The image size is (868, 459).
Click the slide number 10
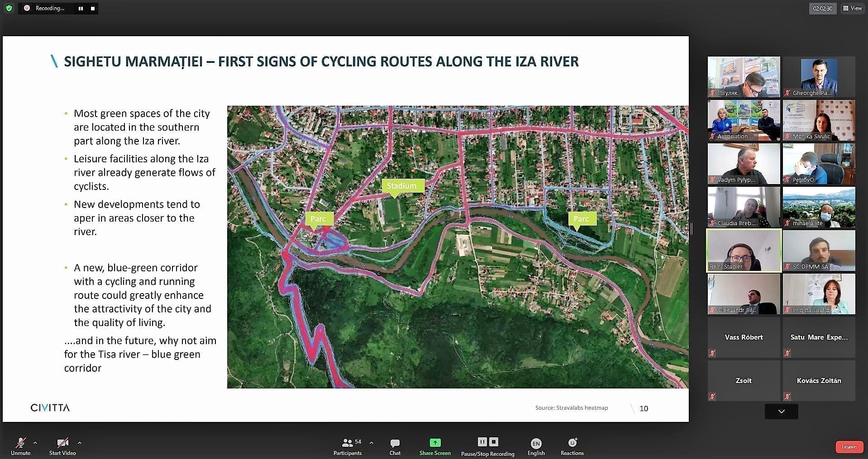[644, 408]
